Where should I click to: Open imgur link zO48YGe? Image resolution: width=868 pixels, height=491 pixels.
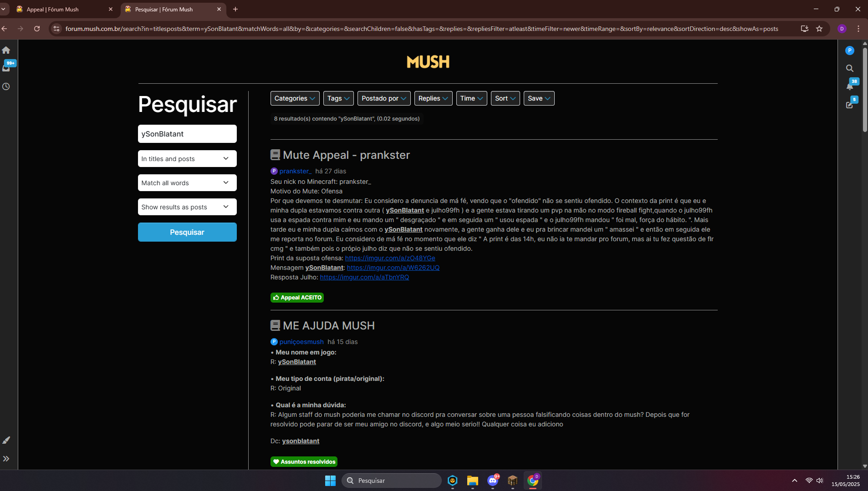[x=390, y=258]
